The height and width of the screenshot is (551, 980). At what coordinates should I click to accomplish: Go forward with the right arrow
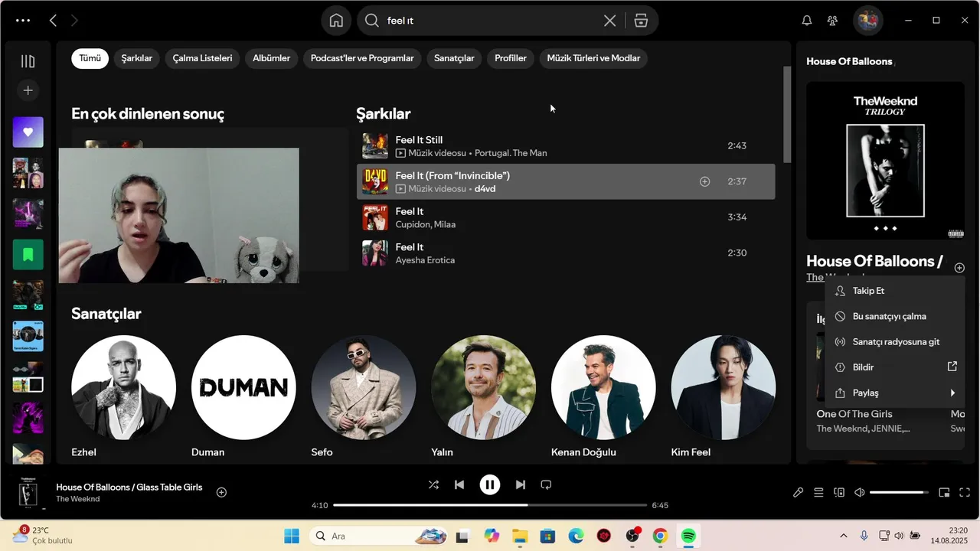[x=74, y=21]
